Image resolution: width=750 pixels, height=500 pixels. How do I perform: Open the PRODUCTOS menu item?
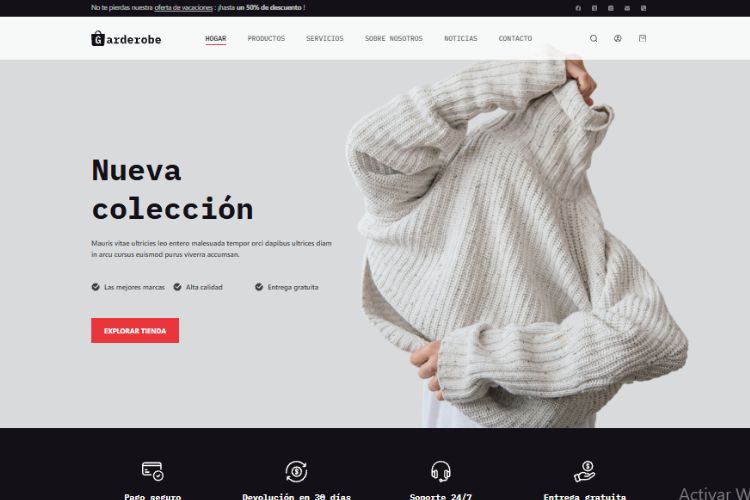coord(266,38)
